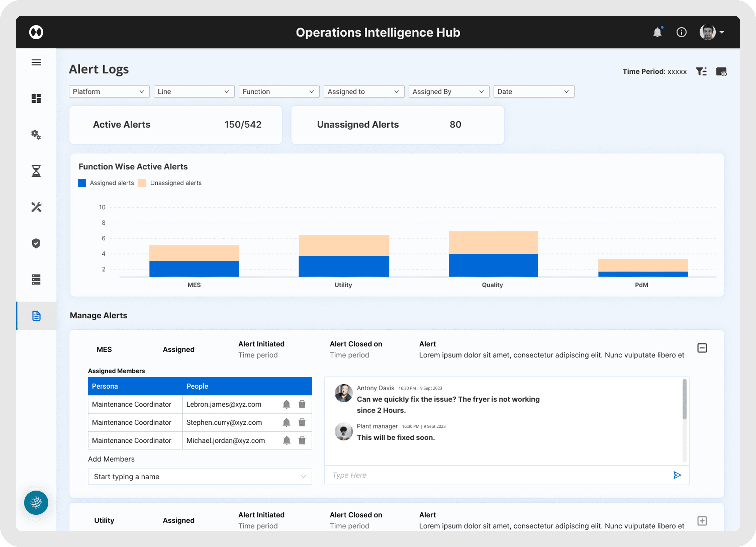Toggle notification bell for Michael.jordan@xyz.com
Screen dimensions: 756x547
286,440
